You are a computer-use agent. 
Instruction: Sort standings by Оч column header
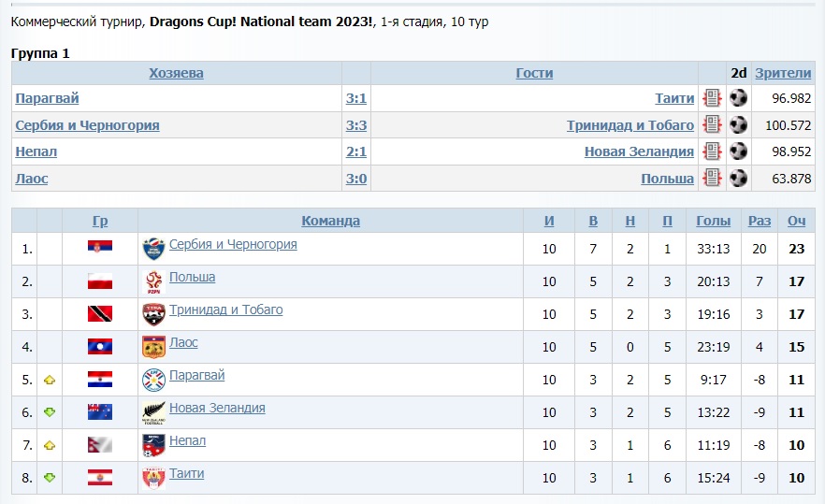point(796,221)
